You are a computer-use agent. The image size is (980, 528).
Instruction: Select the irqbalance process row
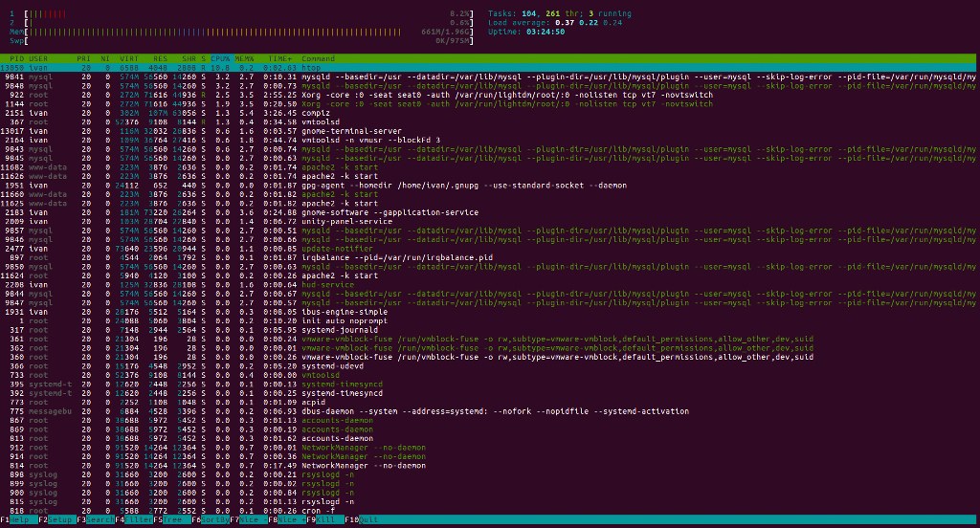click(x=490, y=257)
